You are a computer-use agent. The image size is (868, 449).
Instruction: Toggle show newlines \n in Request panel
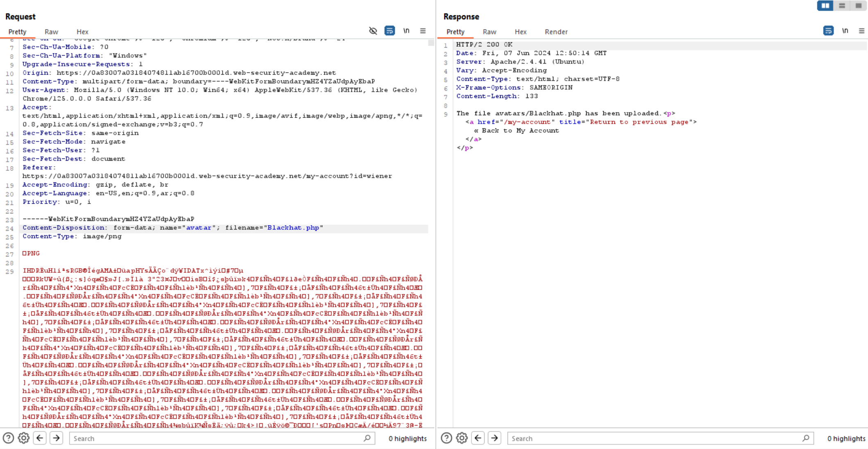[406, 31]
